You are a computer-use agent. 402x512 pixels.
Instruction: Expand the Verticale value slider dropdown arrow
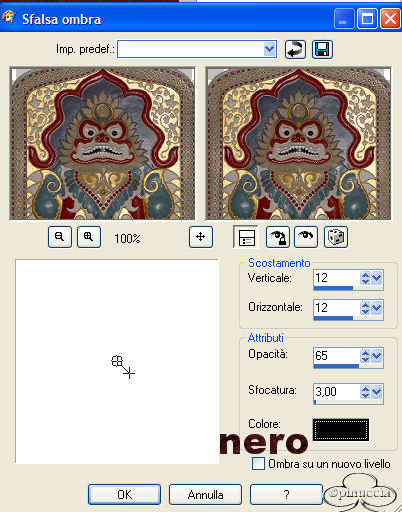[x=377, y=278]
